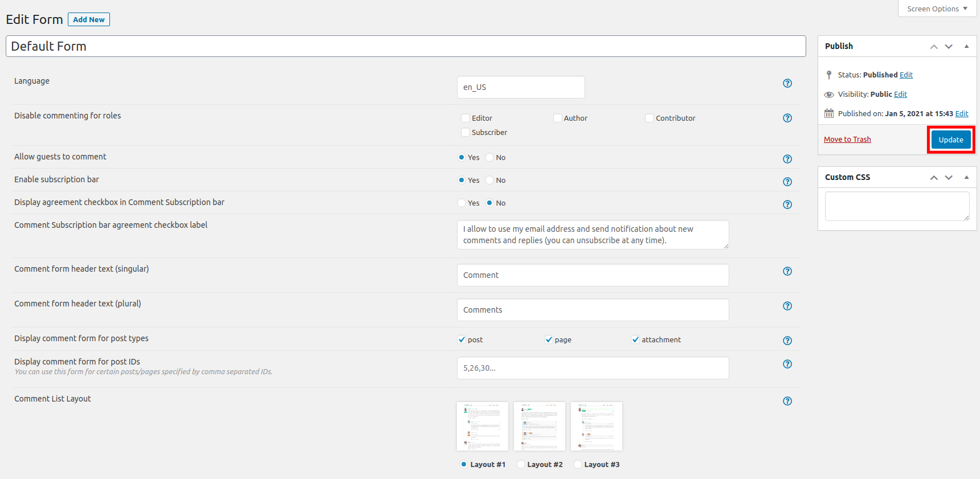Click the Custom CSS text area
Screen dimensions: 980x479
coord(896,206)
